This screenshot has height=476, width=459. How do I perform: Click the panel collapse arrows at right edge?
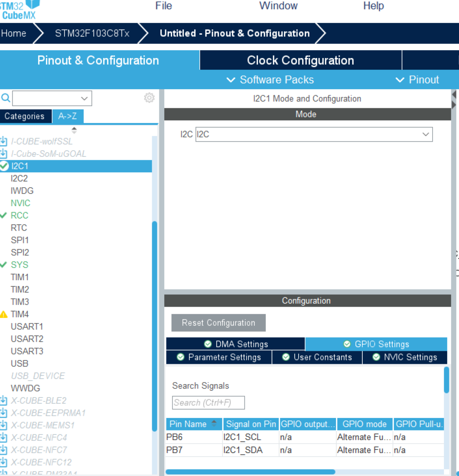(x=454, y=100)
